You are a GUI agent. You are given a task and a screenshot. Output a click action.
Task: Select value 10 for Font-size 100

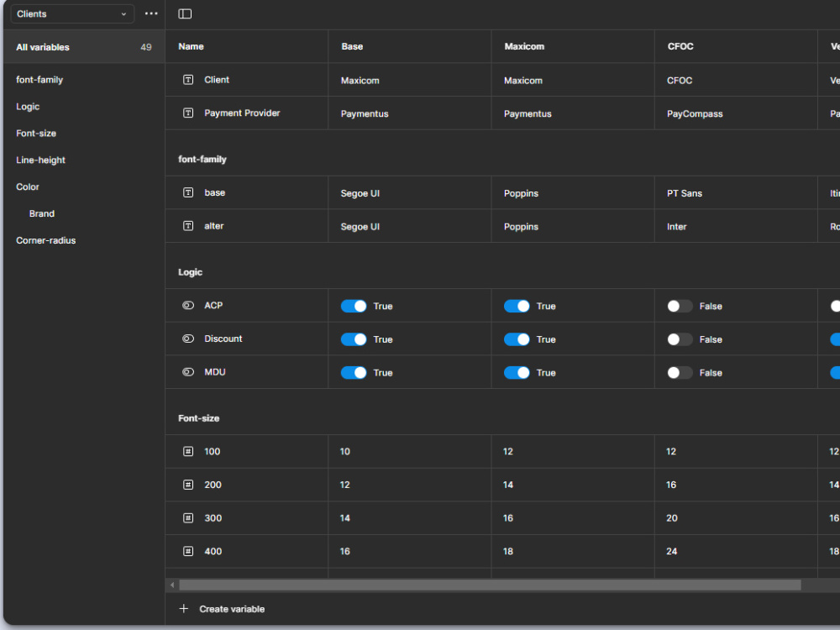coord(345,452)
